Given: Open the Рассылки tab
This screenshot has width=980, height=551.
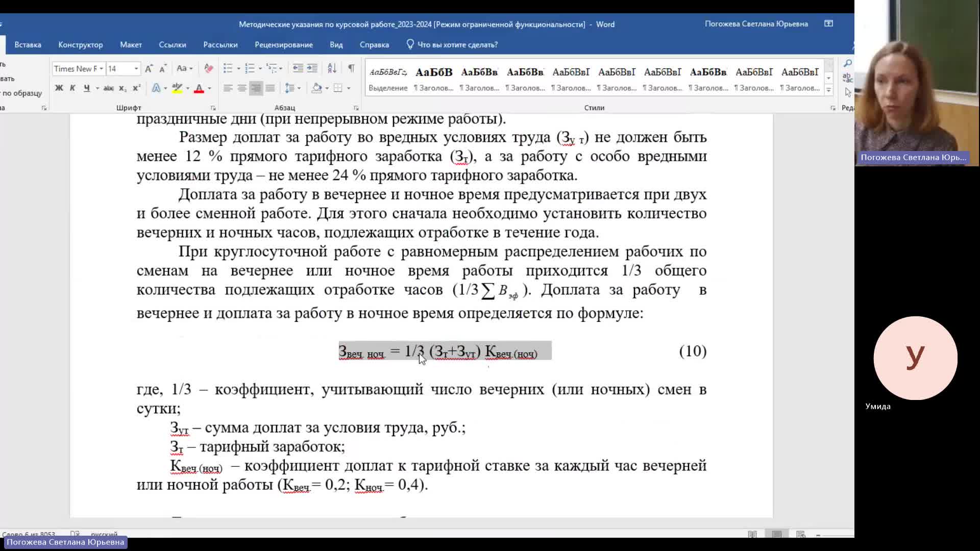Looking at the screenshot, I should (220, 44).
